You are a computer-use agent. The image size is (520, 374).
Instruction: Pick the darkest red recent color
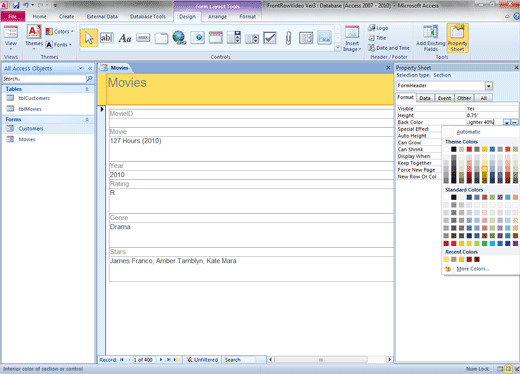click(x=477, y=259)
